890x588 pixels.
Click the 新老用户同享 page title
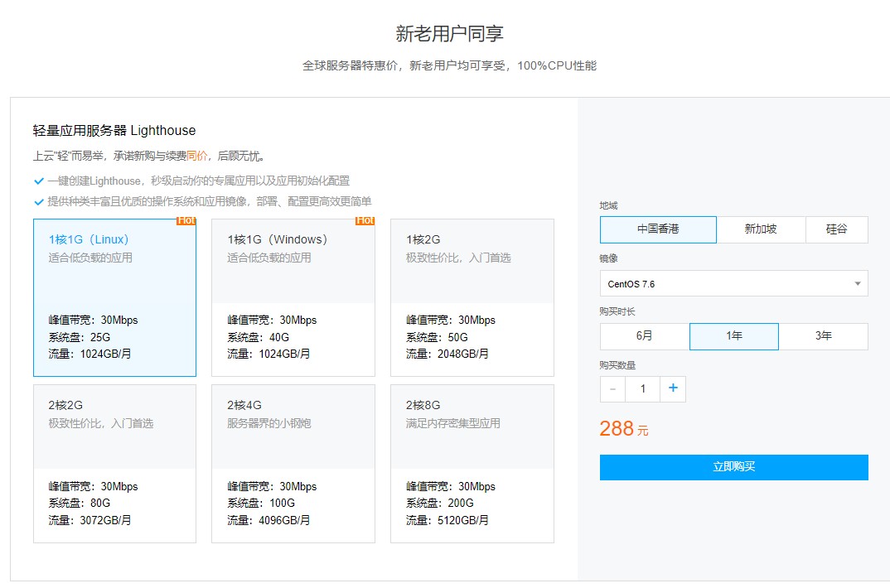pyautogui.click(x=449, y=33)
